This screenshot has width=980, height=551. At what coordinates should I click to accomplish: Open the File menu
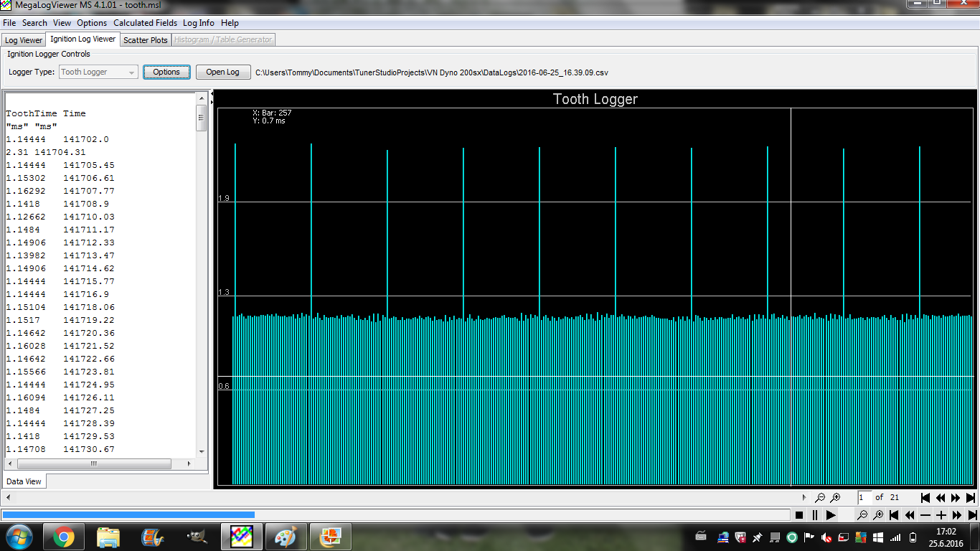click(9, 23)
